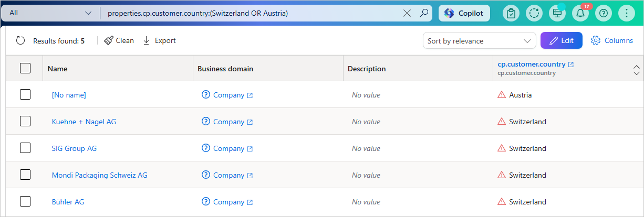
Task: Click the Clean button
Action: tap(119, 40)
